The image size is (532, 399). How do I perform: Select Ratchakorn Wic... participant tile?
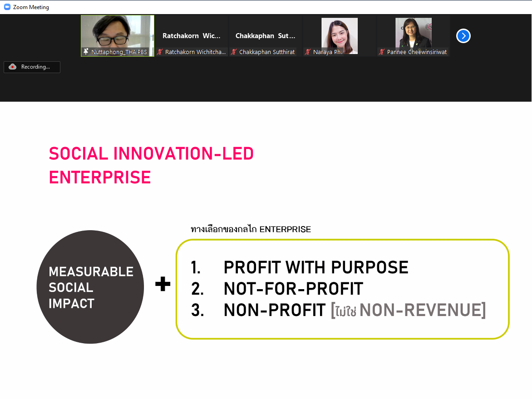(x=192, y=35)
